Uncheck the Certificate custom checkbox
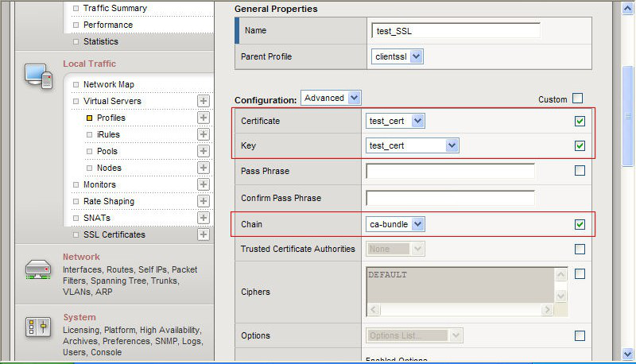The height and width of the screenshot is (364, 636). tap(580, 121)
